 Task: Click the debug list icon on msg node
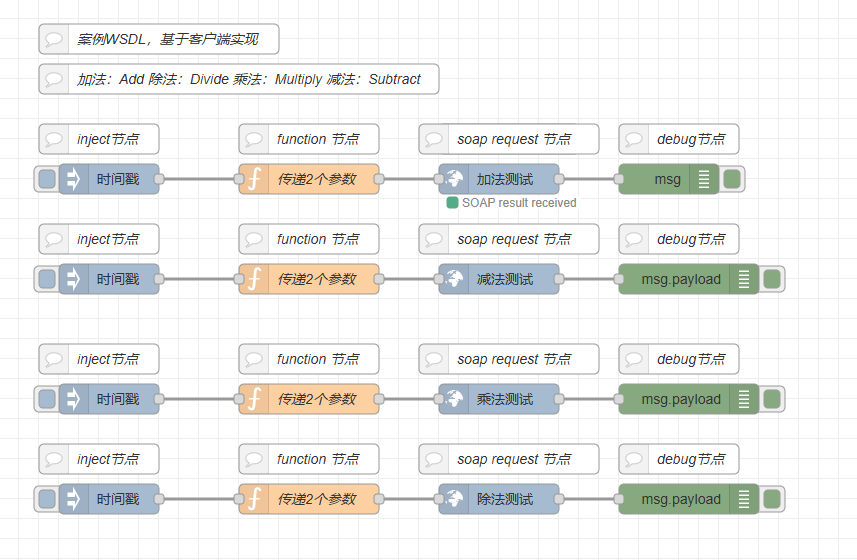pos(704,180)
